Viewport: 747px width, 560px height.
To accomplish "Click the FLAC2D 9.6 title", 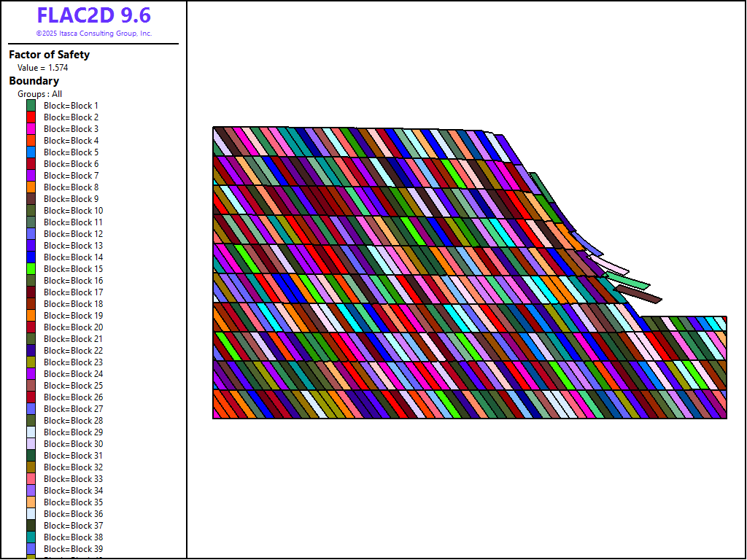I will click(93, 15).
